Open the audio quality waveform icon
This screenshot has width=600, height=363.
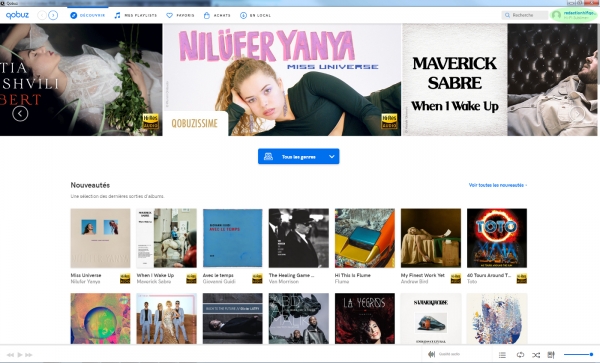tap(431, 354)
